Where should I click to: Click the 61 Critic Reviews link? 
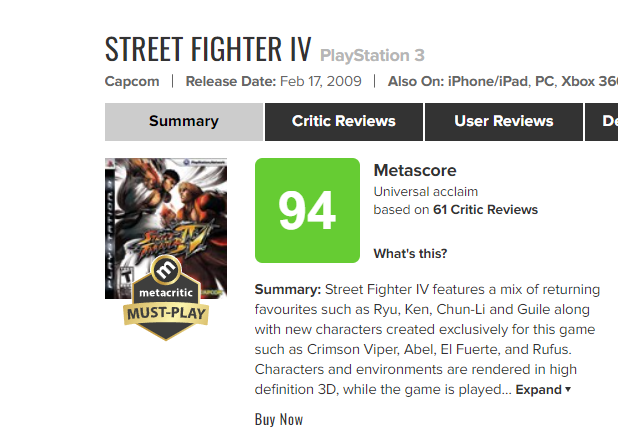click(x=485, y=210)
